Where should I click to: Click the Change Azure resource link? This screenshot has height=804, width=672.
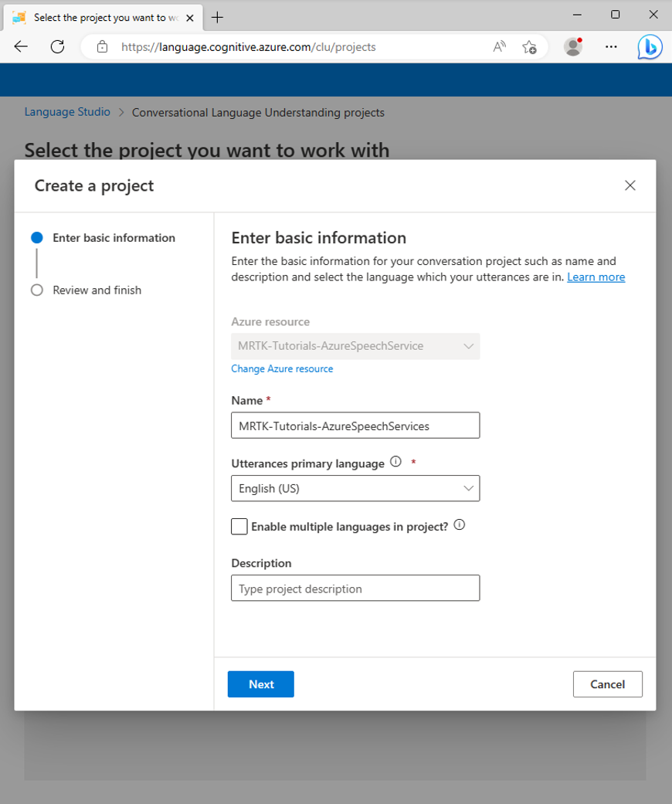point(282,368)
